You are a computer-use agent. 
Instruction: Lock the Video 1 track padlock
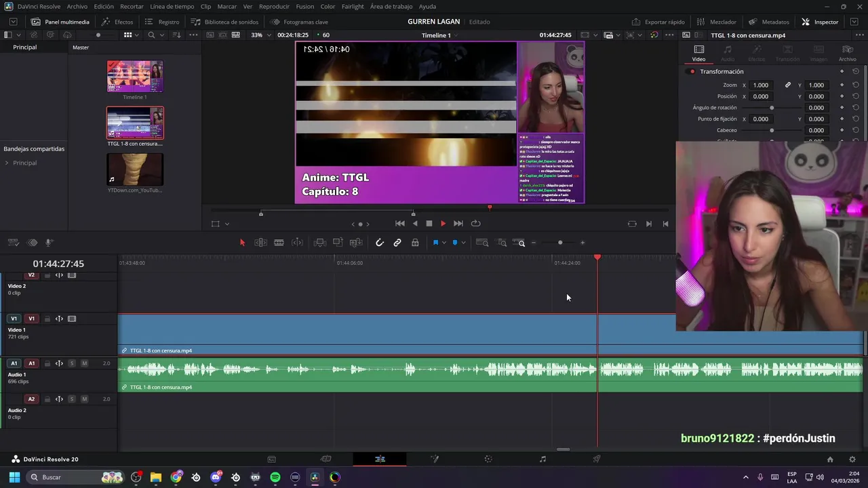(x=47, y=319)
